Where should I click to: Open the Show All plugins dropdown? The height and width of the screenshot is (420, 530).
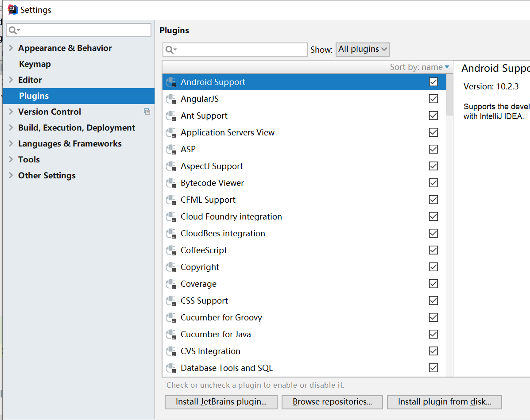[x=362, y=49]
